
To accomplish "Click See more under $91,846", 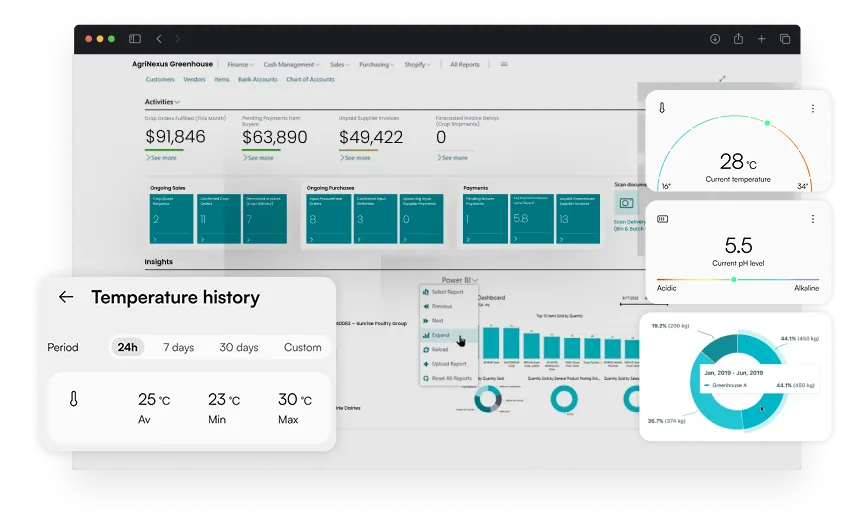I will click(161, 158).
